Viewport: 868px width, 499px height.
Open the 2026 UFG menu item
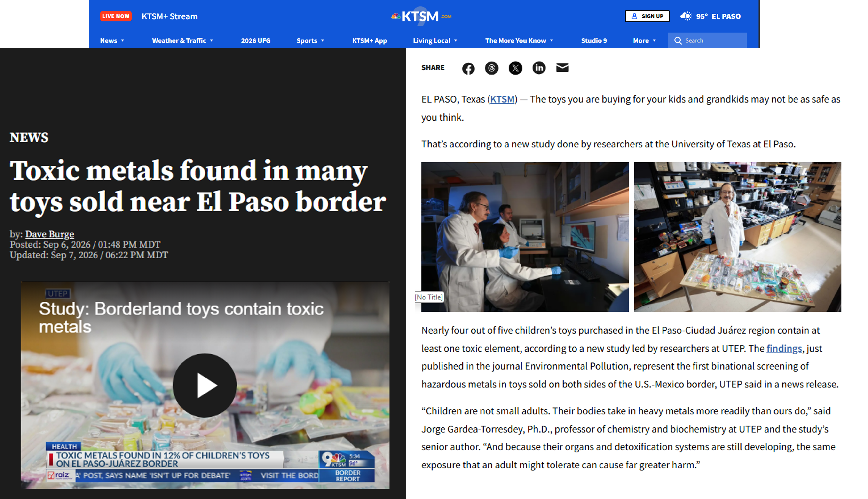[255, 40]
